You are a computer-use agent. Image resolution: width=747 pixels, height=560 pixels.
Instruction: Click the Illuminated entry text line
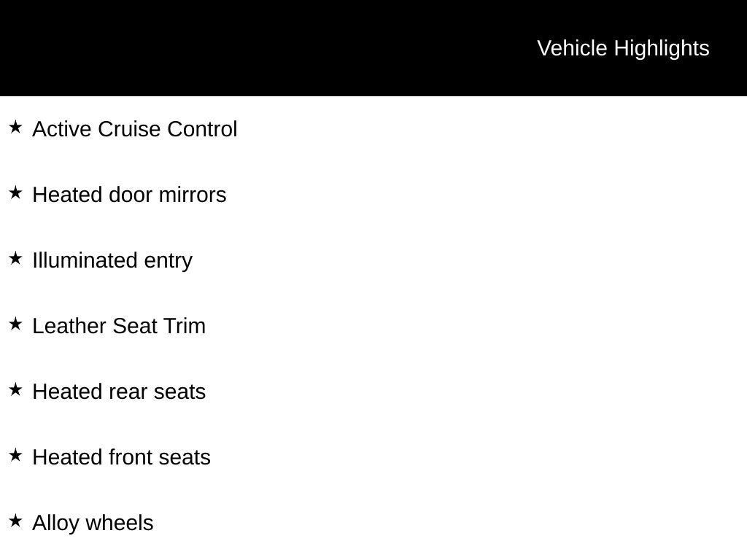112,260
